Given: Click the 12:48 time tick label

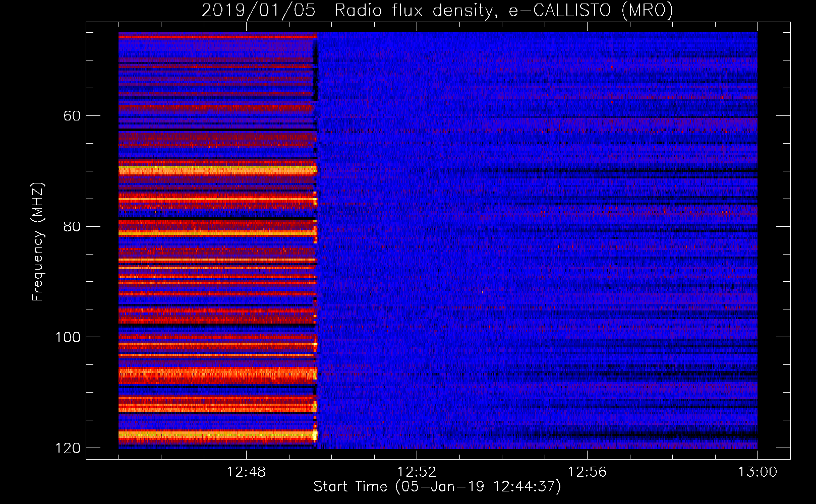Looking at the screenshot, I should 246,472.
